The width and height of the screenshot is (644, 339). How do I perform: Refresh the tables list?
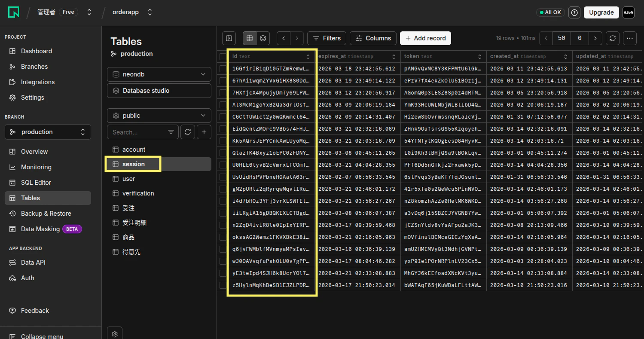point(188,132)
